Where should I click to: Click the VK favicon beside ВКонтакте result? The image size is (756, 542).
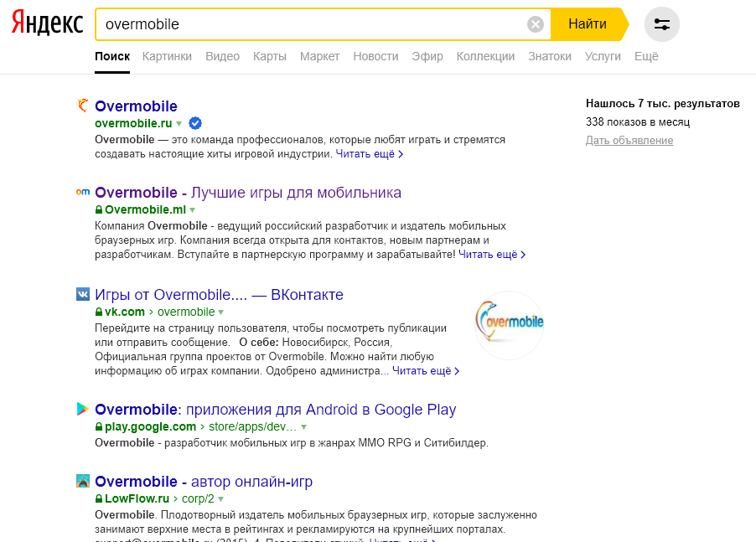tap(83, 294)
